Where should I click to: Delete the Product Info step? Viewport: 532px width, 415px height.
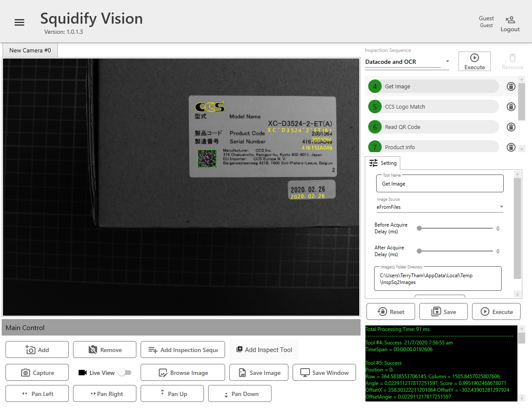(x=511, y=147)
